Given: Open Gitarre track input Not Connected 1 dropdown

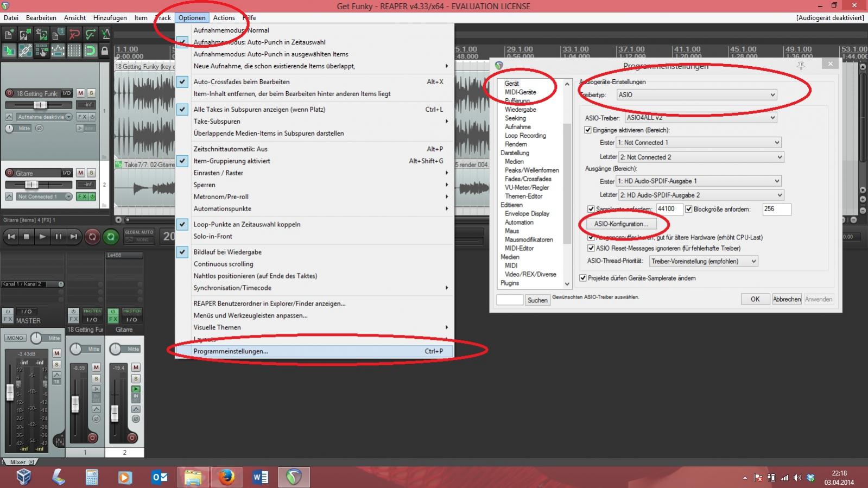Looking at the screenshot, I should tap(44, 197).
